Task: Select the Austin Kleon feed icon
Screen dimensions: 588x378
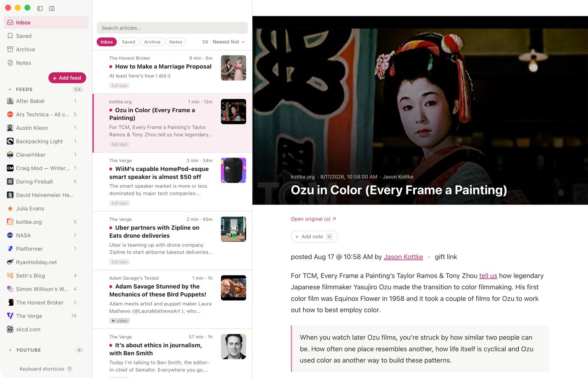Action: (x=10, y=128)
